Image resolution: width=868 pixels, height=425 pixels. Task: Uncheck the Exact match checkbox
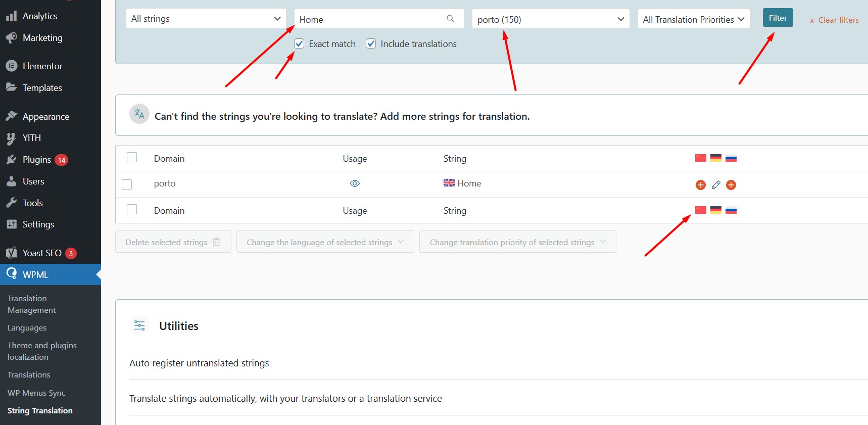pos(300,44)
